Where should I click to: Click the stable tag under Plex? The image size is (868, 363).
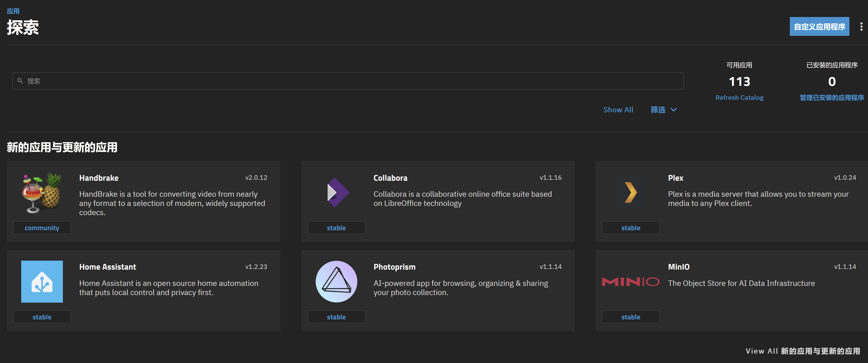[x=630, y=228]
